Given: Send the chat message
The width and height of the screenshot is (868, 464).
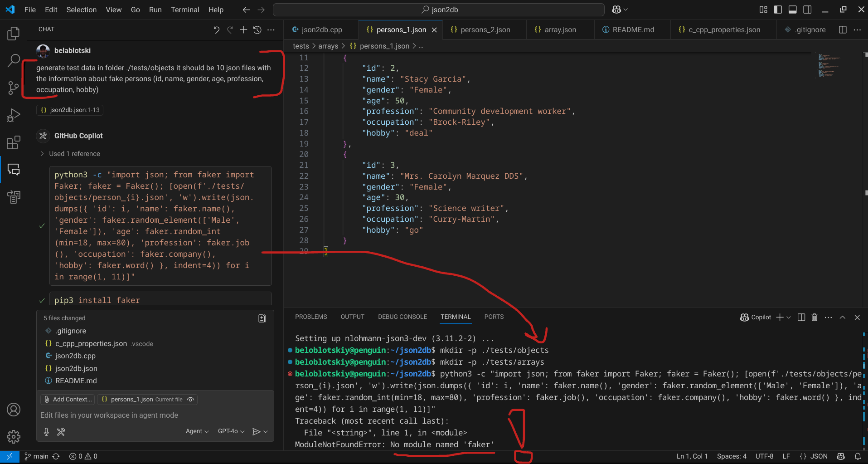Looking at the screenshot, I should coord(256,431).
